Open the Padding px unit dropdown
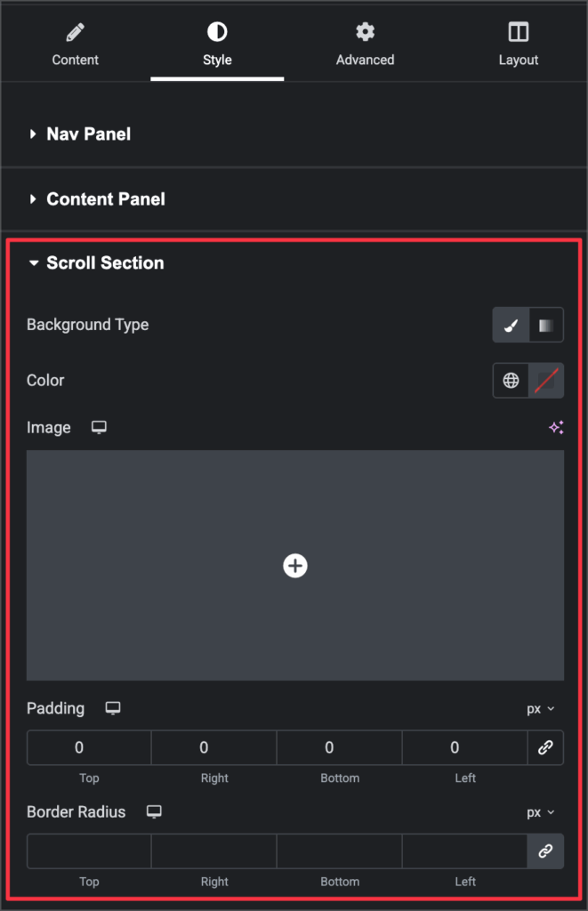Screen dimensions: 588x911 point(540,709)
